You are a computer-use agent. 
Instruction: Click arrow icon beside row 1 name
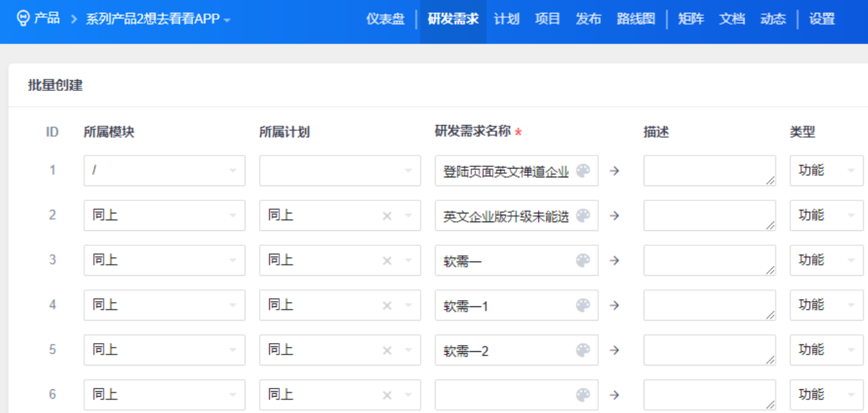614,171
